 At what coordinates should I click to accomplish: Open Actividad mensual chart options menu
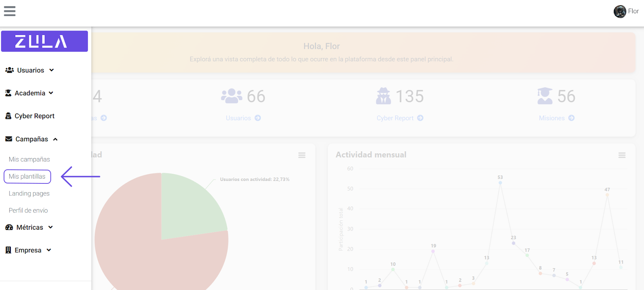click(x=621, y=155)
